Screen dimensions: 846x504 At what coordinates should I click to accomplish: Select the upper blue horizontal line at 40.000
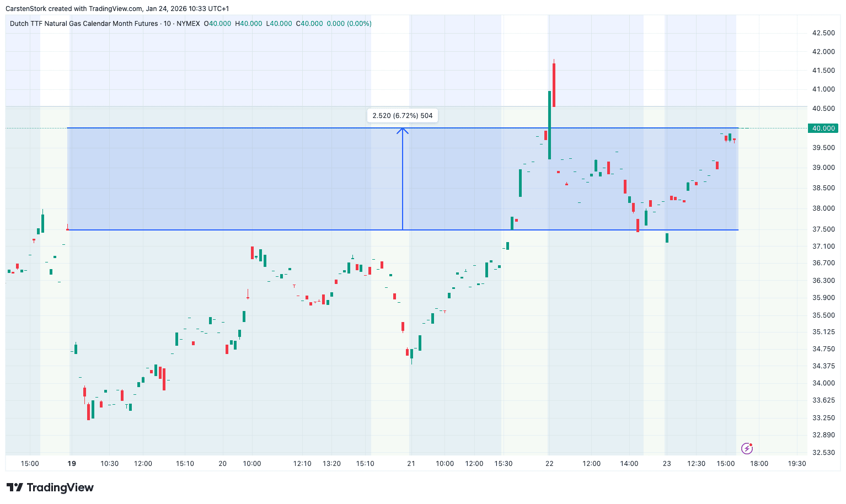[x=221, y=128]
